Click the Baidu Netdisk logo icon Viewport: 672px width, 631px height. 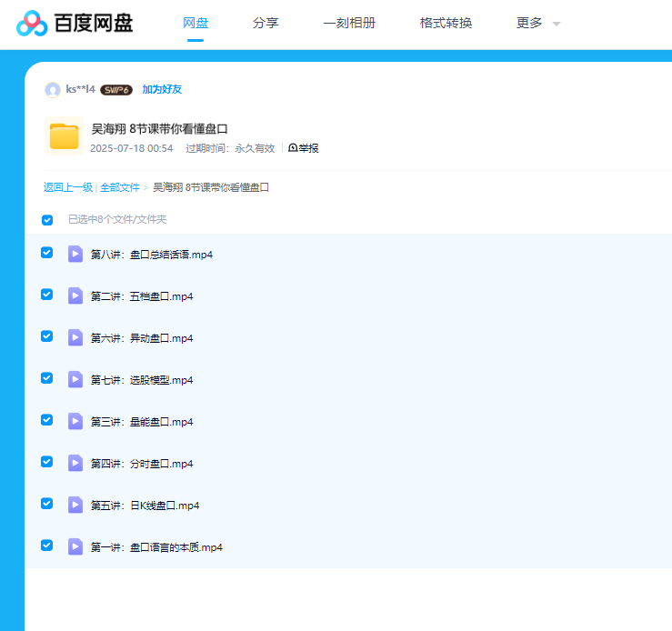[32, 24]
